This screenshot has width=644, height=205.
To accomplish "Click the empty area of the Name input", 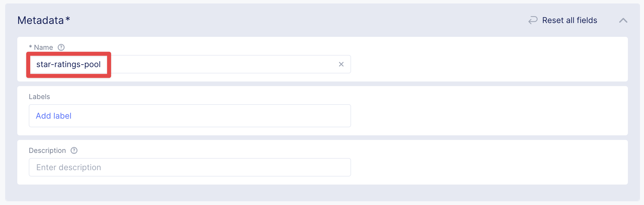I will [219, 64].
